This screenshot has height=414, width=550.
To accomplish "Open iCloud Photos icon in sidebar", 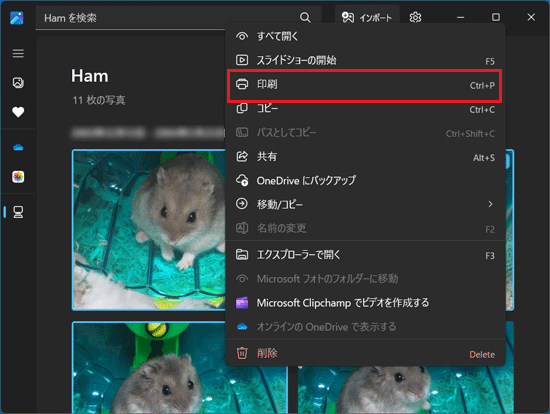I will click(x=18, y=176).
